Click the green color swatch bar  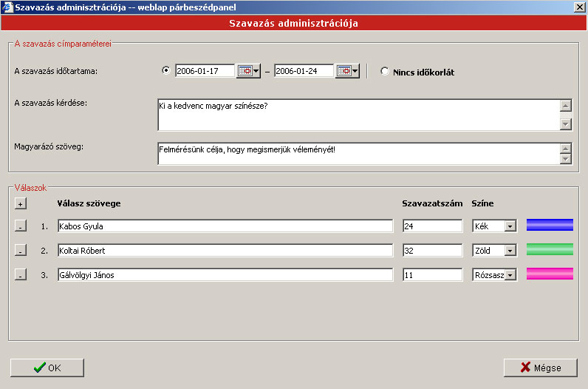(550, 249)
